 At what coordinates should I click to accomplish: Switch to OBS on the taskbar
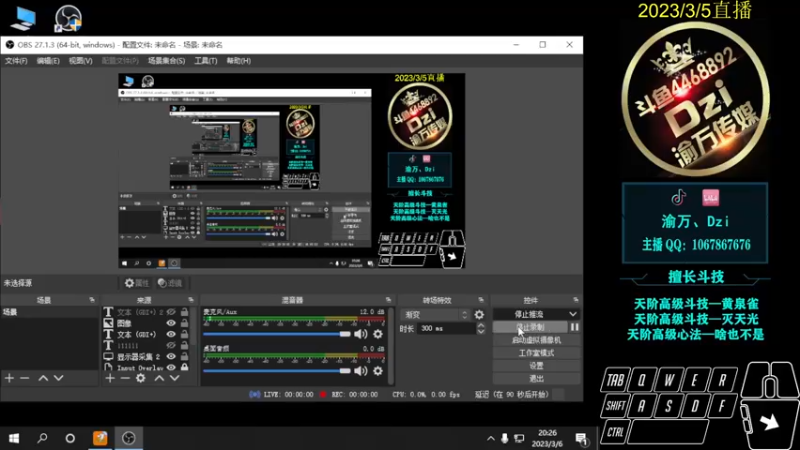[129, 438]
